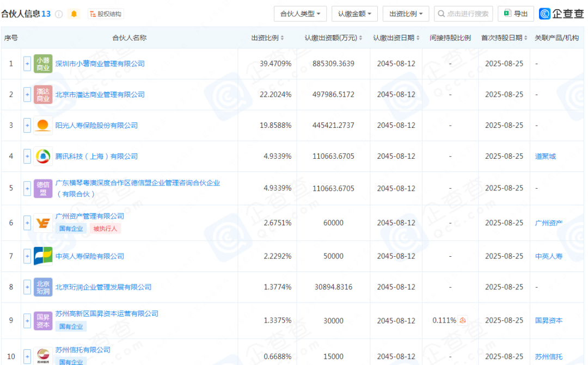Expand the row for 广州资产管理有限公司

[27, 223]
